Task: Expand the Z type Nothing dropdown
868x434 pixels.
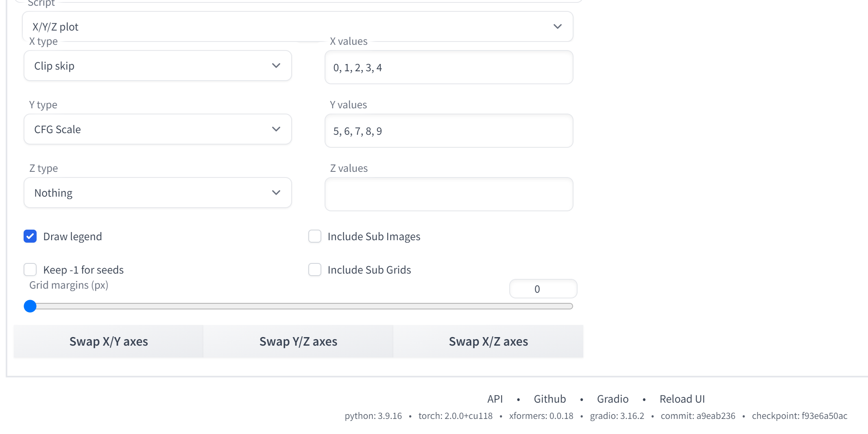Action: point(157,193)
